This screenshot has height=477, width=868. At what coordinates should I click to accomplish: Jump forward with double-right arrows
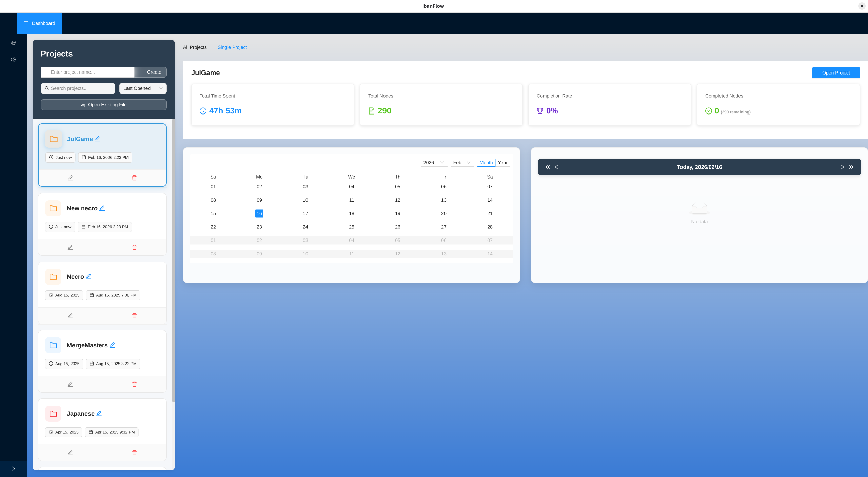[851, 167]
